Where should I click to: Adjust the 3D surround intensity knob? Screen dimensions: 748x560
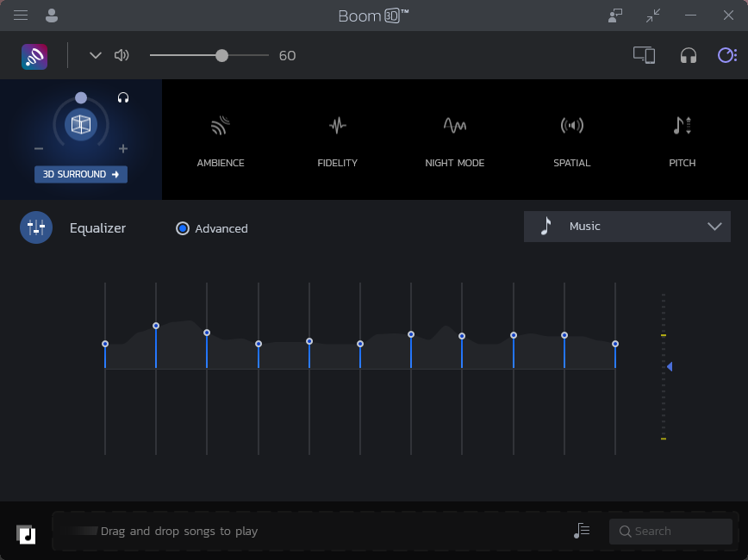(x=81, y=98)
